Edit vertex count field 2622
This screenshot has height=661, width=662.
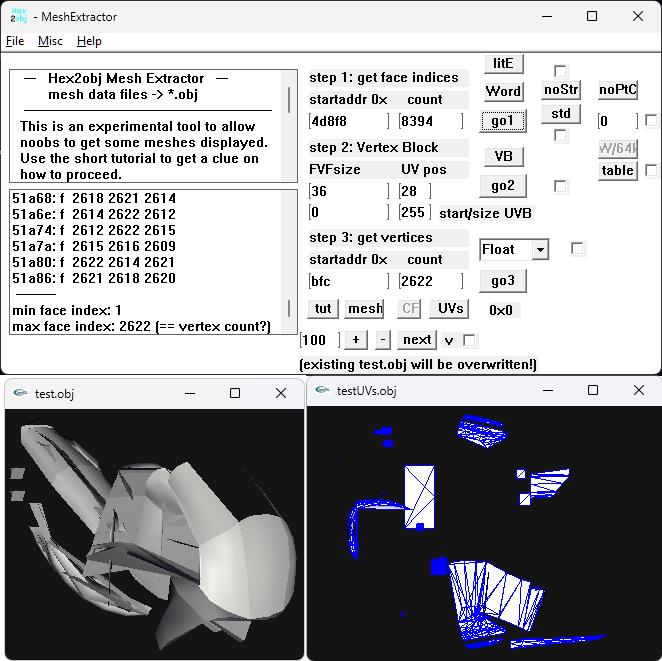coord(431,281)
